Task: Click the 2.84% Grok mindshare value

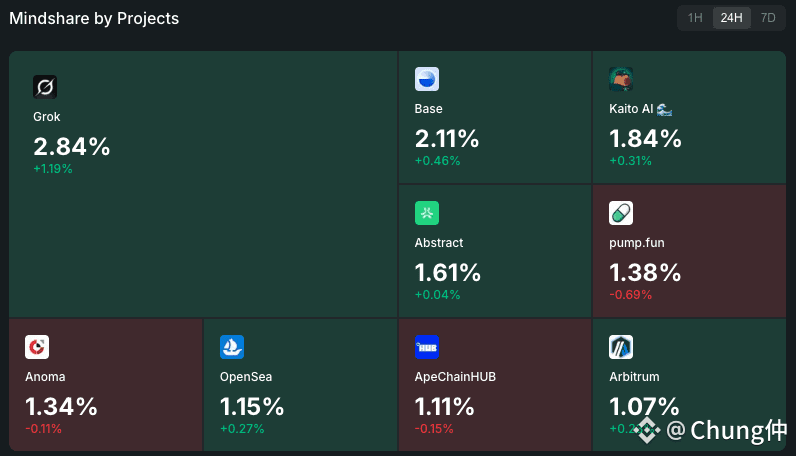Action: click(72, 147)
